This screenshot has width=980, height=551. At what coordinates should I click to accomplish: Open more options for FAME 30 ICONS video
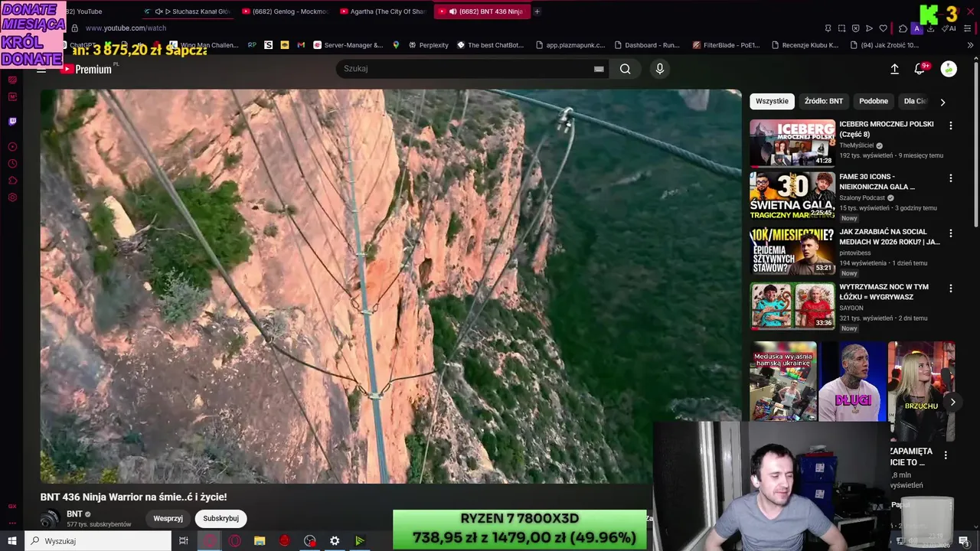click(951, 178)
